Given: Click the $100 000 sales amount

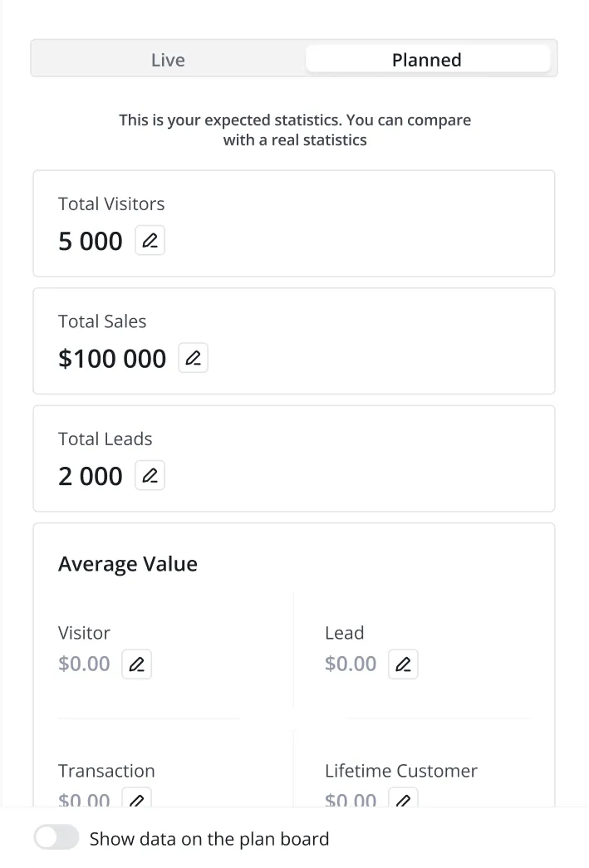Looking at the screenshot, I should (x=112, y=359).
